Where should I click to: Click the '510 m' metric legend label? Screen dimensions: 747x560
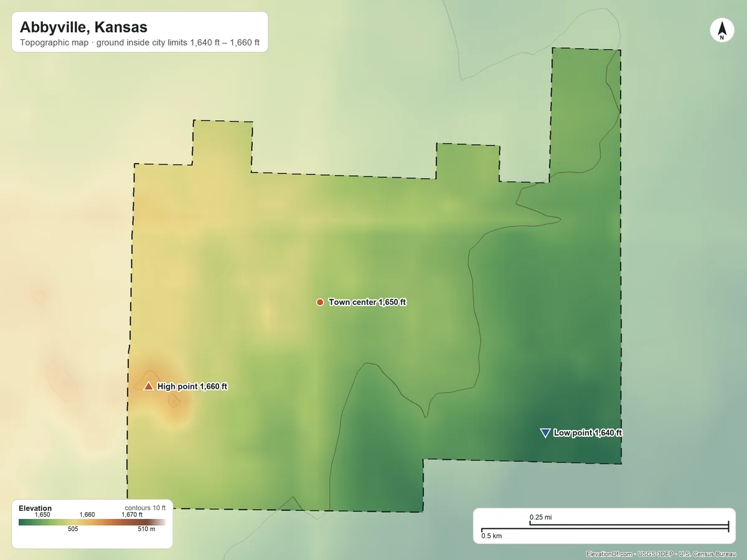click(x=147, y=529)
